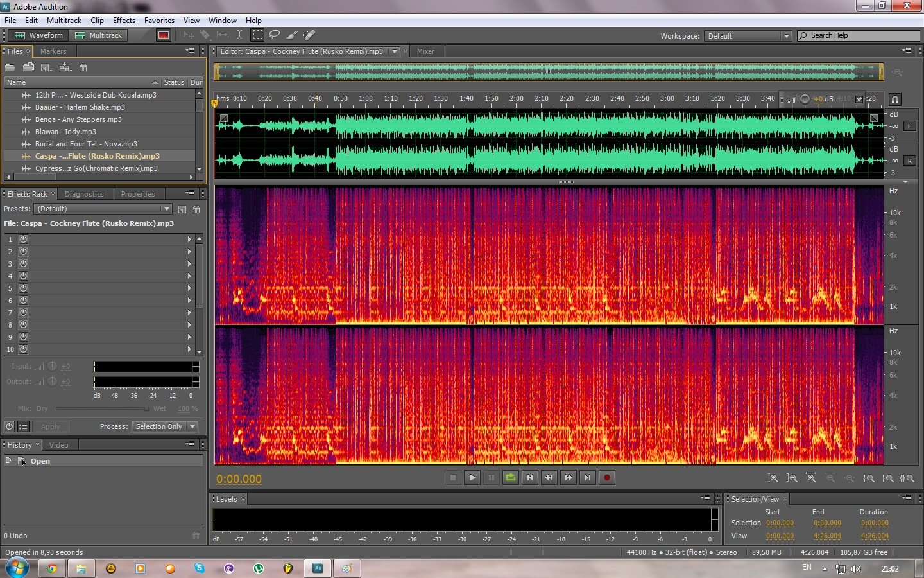This screenshot has height=578, width=924.
Task: Open the Editor file dropdown arrow
Action: (395, 51)
